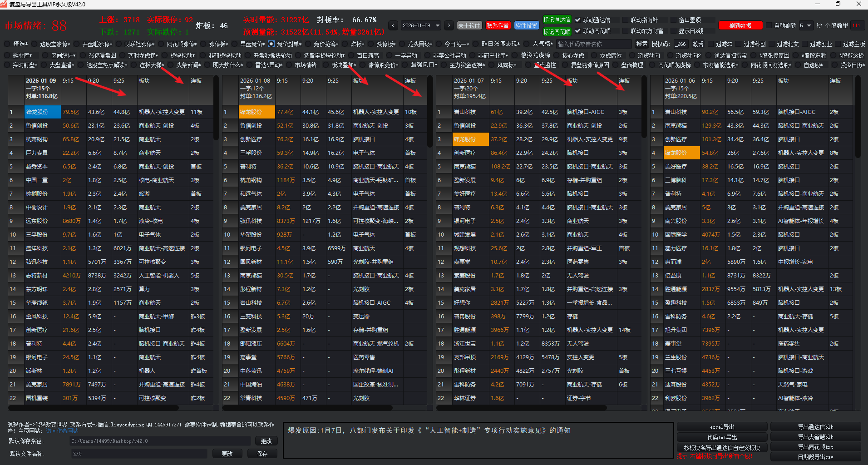Viewport: 868px width, 465px height.
Task: Click the 连板 column header in the 2026-01-08 table
Action: [x=414, y=89]
